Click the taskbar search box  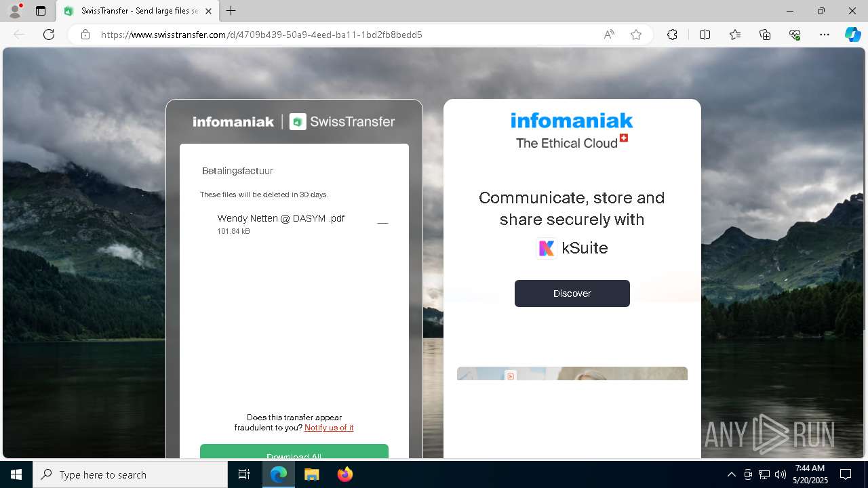pyautogui.click(x=130, y=474)
